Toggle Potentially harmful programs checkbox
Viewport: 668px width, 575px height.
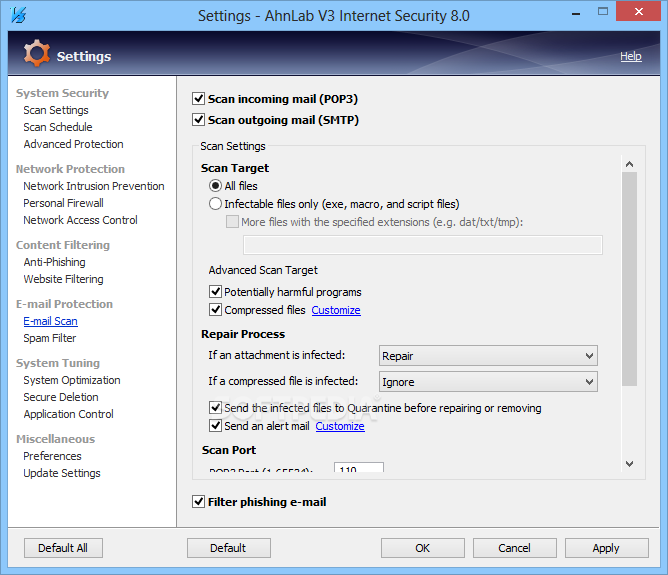click(215, 292)
